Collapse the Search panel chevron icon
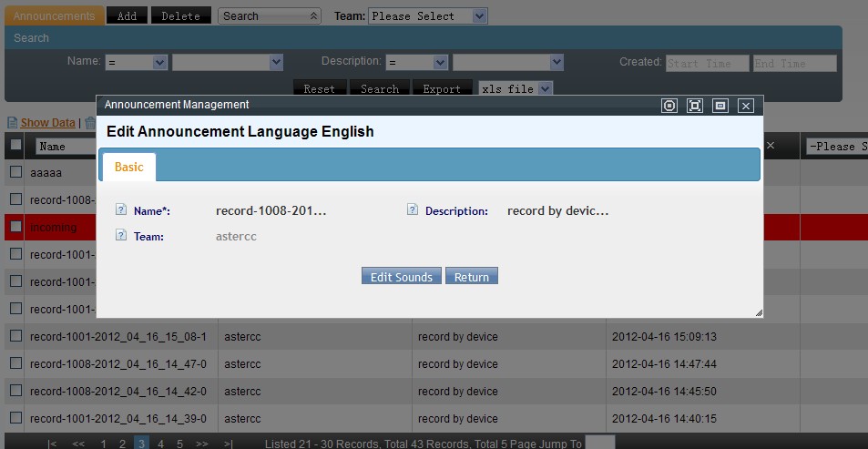The image size is (868, 449). (314, 16)
